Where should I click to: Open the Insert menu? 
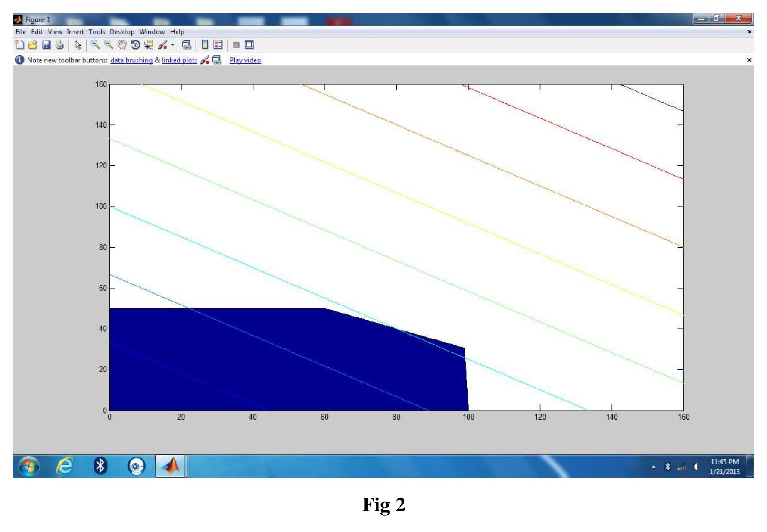point(75,32)
